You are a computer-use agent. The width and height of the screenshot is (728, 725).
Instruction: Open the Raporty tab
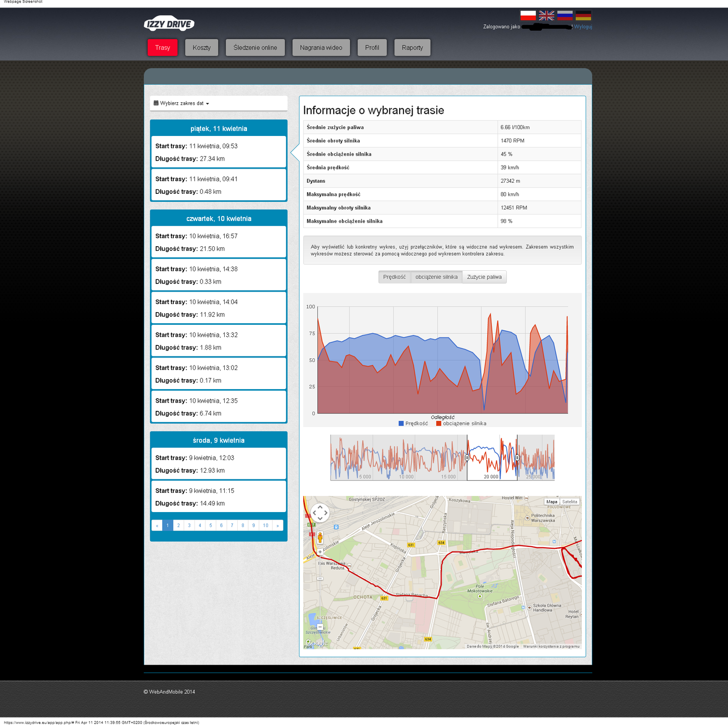pos(413,48)
